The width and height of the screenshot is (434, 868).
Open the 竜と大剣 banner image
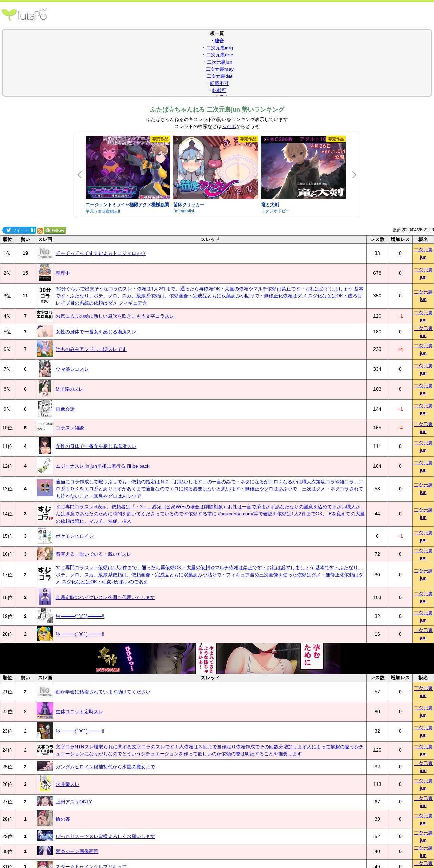pyautogui.click(x=304, y=167)
